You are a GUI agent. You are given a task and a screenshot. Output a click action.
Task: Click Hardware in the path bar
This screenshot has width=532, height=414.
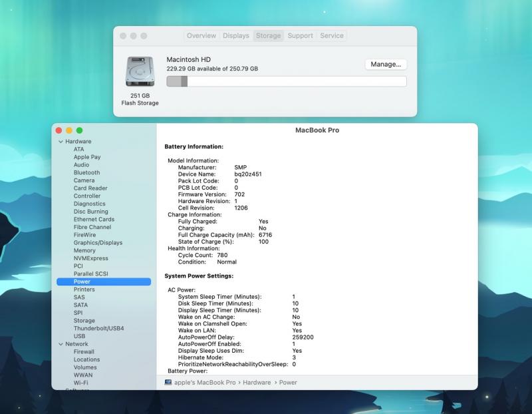257,383
